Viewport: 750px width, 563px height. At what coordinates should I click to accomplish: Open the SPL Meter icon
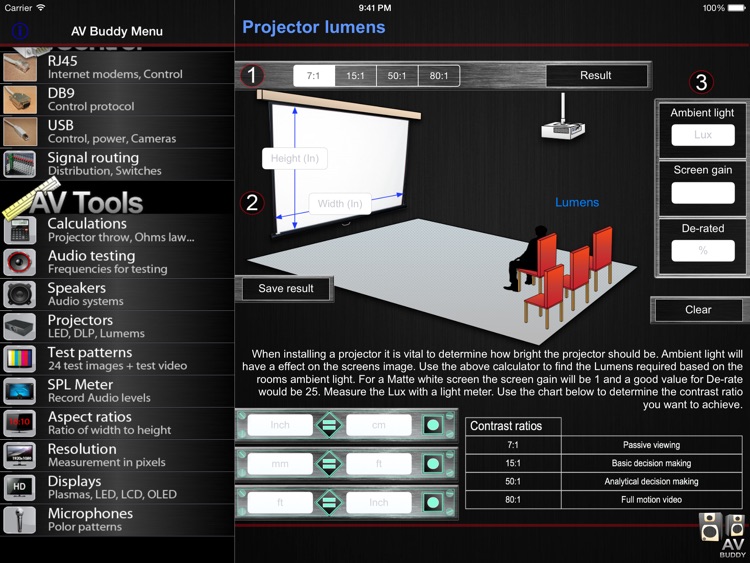point(20,391)
